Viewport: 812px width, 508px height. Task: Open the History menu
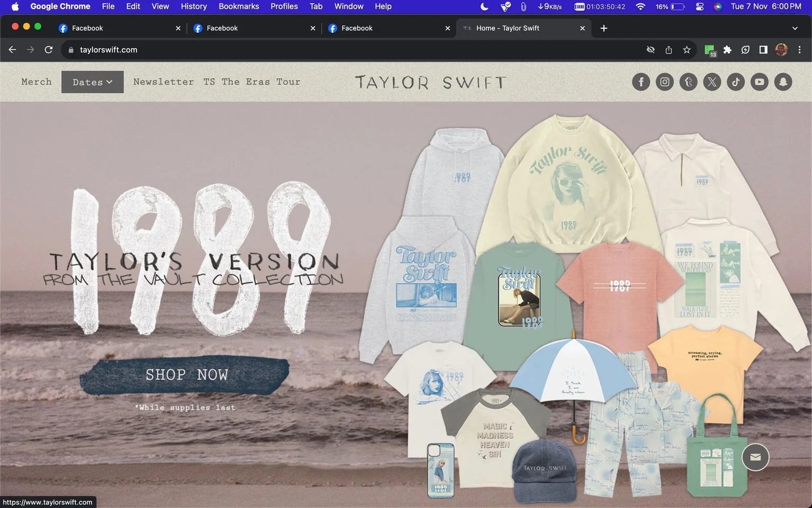[193, 6]
